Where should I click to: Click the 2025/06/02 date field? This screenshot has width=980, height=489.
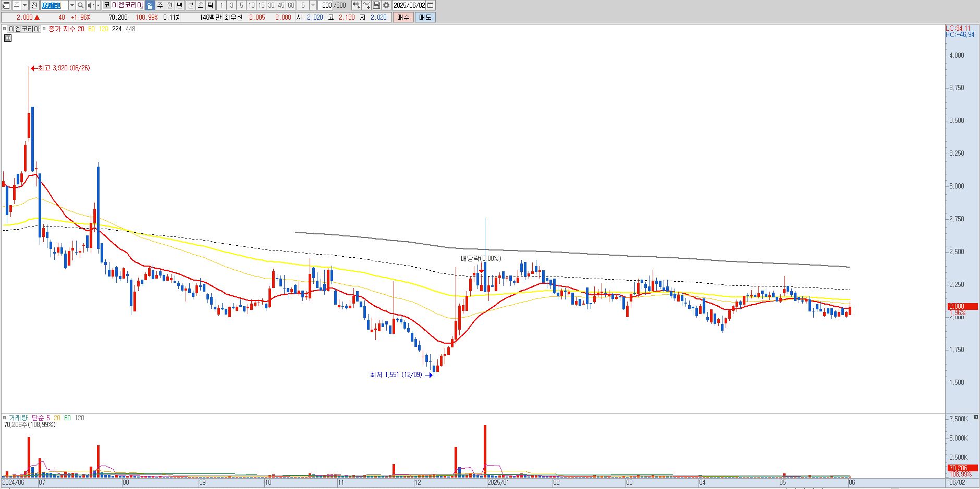click(x=409, y=5)
